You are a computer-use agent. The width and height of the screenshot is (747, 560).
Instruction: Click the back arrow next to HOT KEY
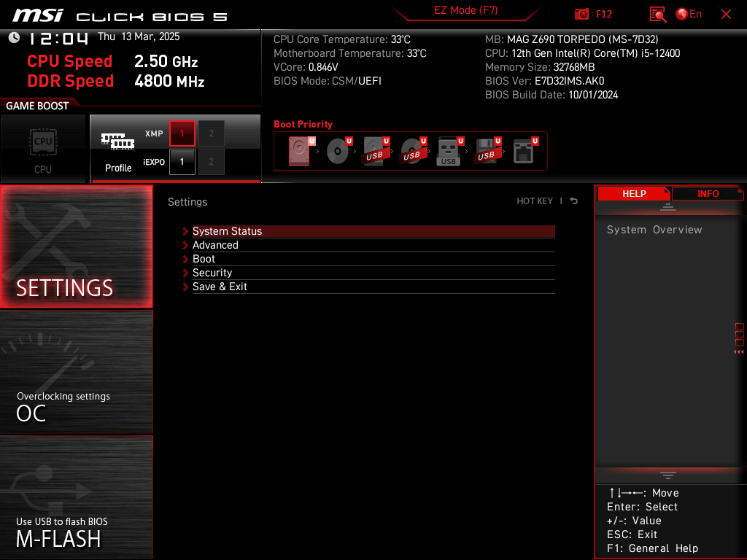pyautogui.click(x=574, y=201)
